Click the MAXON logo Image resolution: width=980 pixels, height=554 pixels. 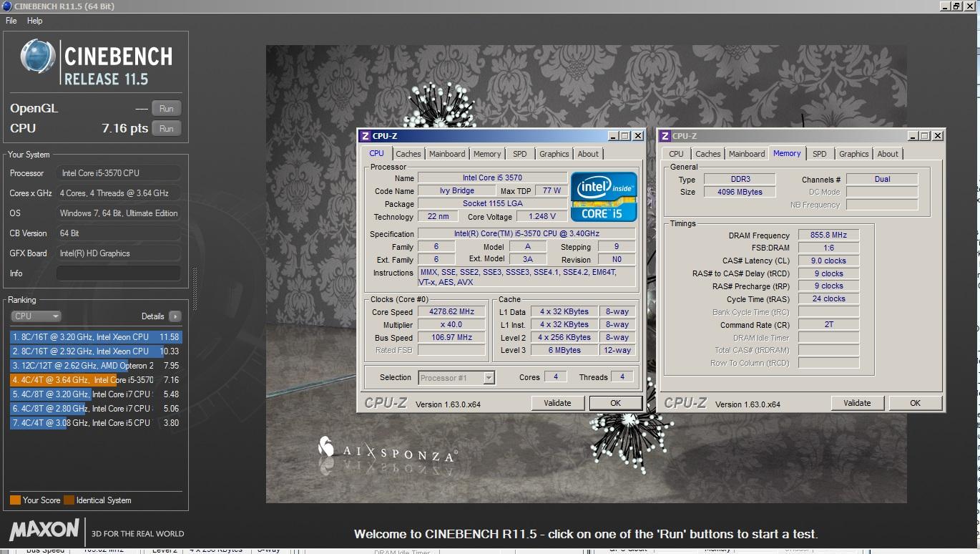pos(44,530)
